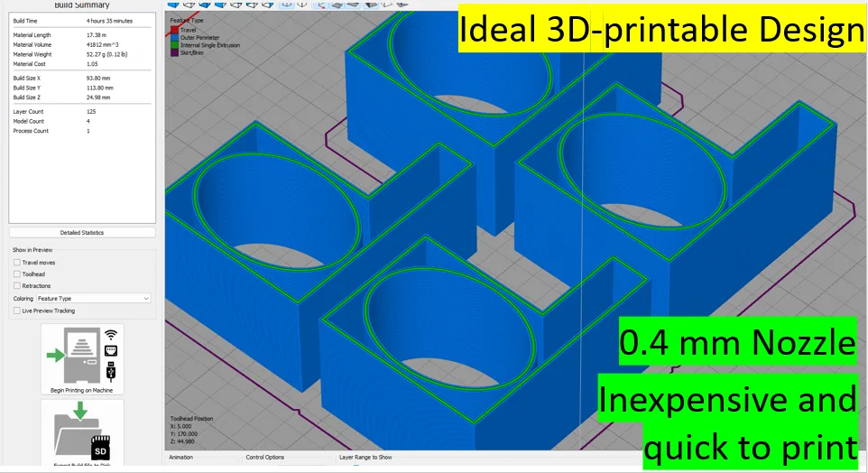The width and height of the screenshot is (868, 473).
Task: Click the 'Control Options' group label
Action: click(x=265, y=457)
